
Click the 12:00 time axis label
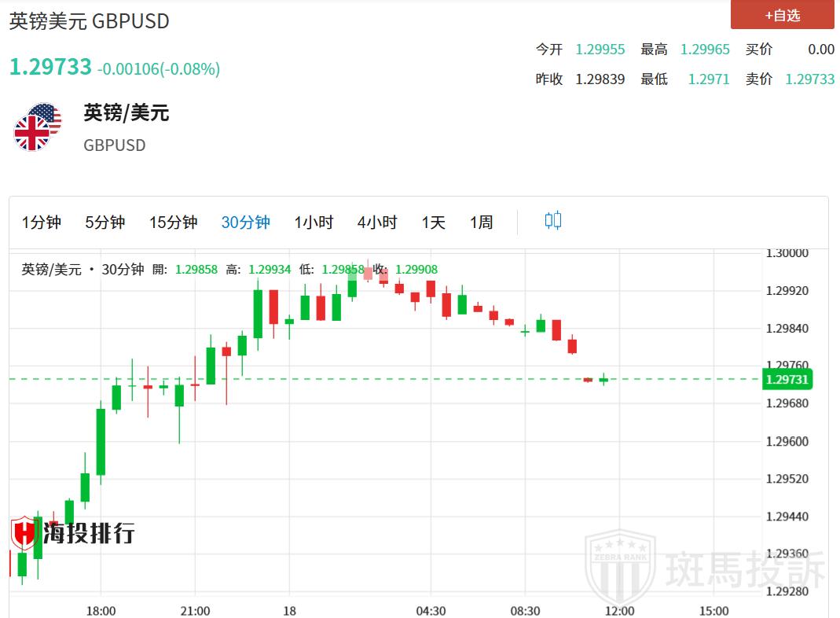619,611
